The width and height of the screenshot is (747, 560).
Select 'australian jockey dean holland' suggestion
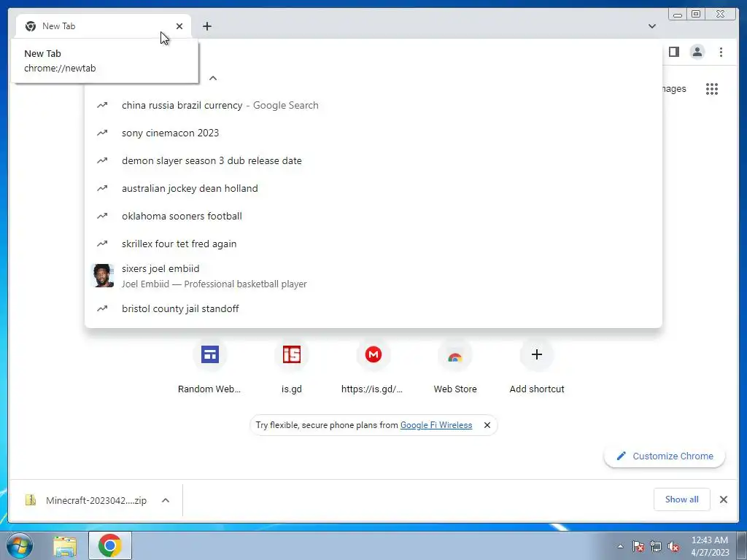click(373, 188)
